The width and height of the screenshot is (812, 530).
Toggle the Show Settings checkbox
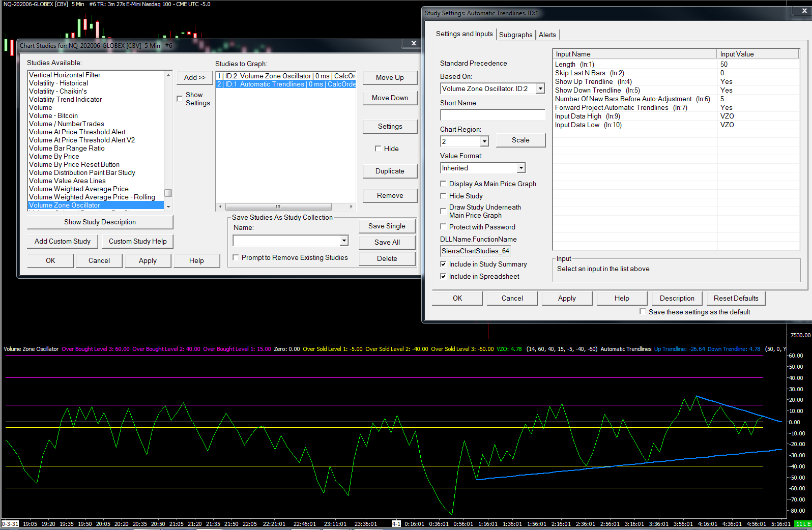click(x=180, y=99)
